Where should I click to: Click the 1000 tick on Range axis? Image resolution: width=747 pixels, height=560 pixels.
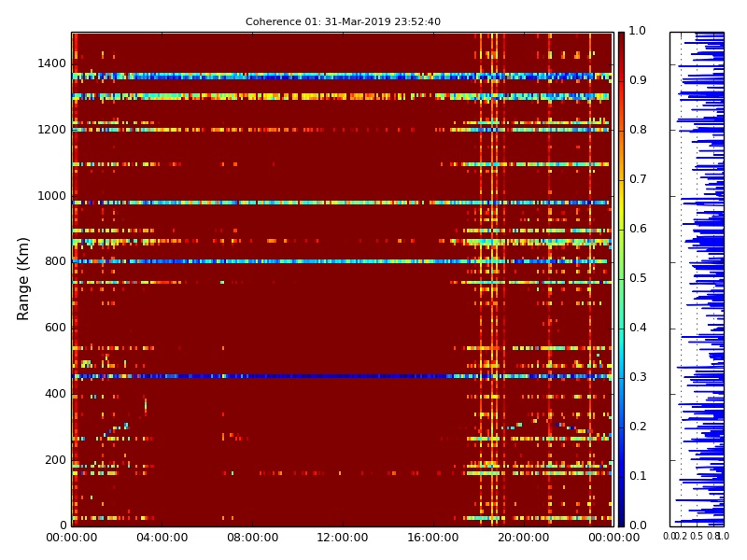pyautogui.click(x=51, y=196)
